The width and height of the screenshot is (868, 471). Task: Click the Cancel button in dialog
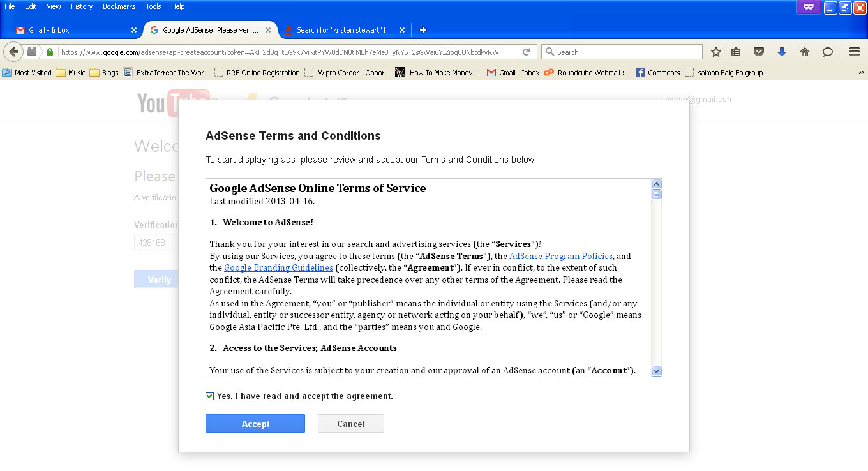pyautogui.click(x=351, y=424)
